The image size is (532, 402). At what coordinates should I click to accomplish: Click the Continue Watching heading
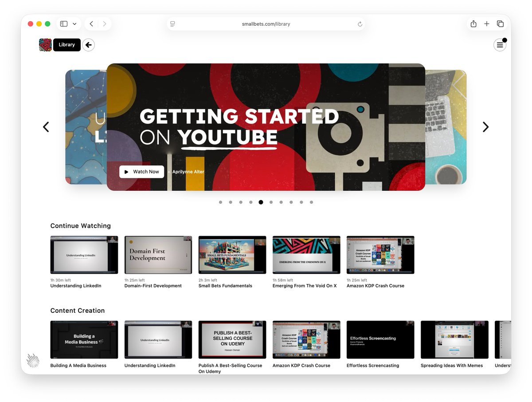[x=81, y=226]
